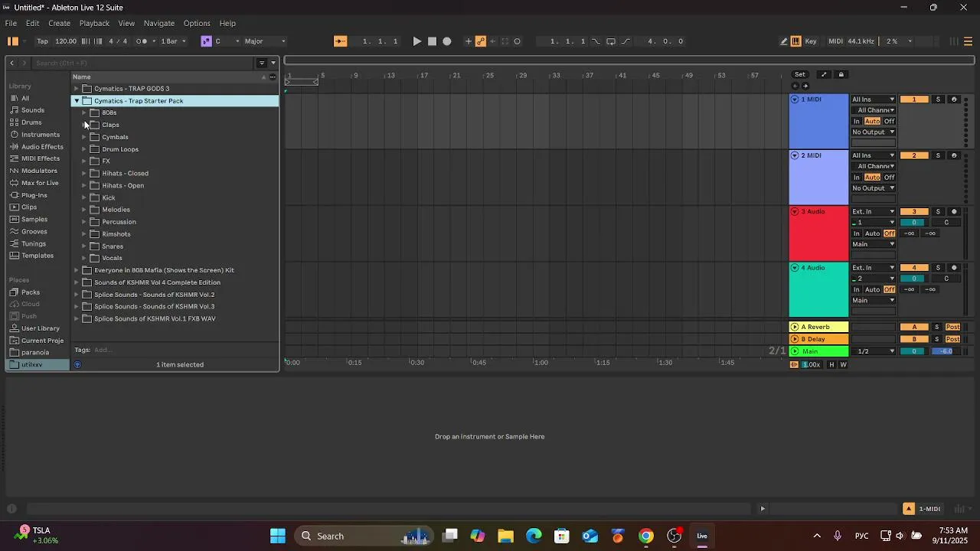This screenshot has width=980, height=551.
Task: Expand the 808s folder
Action: pos(84,112)
